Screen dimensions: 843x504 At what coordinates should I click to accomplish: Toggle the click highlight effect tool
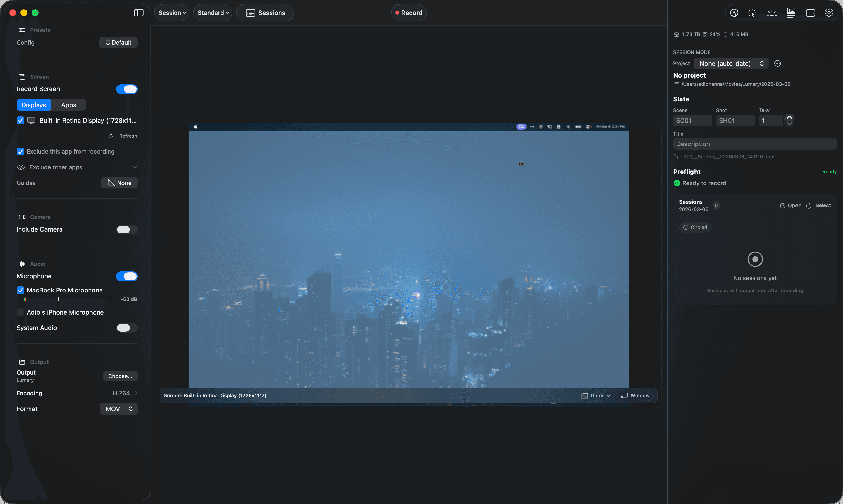[752, 13]
